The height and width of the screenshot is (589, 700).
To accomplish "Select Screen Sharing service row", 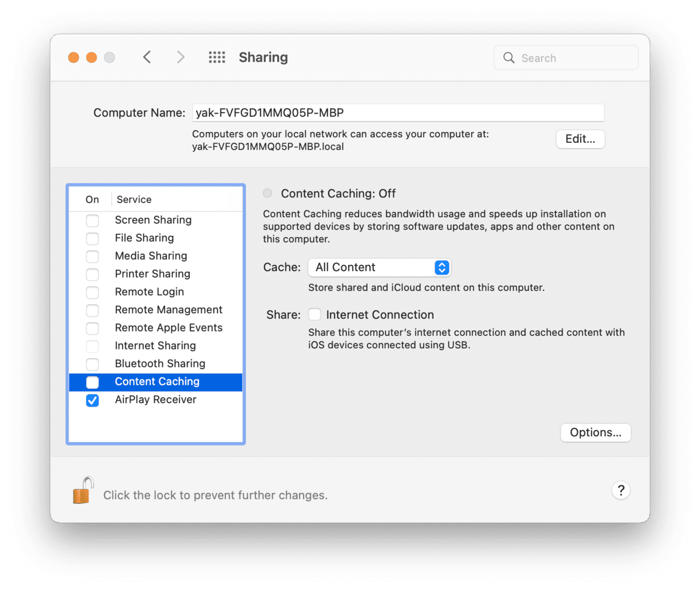I will (x=155, y=220).
